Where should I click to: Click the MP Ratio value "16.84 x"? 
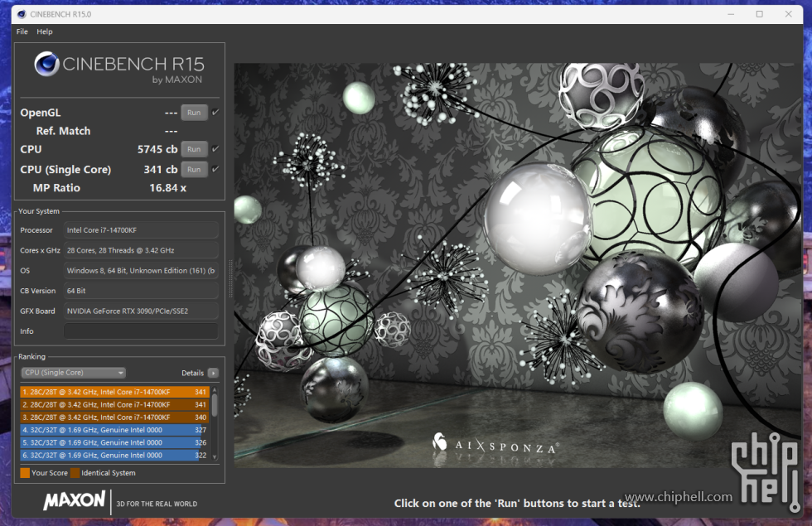point(167,188)
